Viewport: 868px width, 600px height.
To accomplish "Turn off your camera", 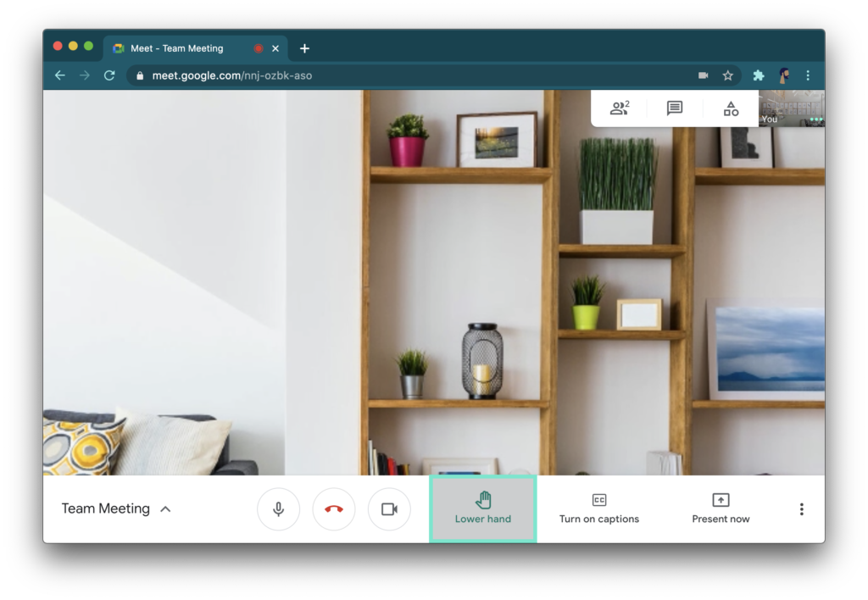I will click(389, 508).
